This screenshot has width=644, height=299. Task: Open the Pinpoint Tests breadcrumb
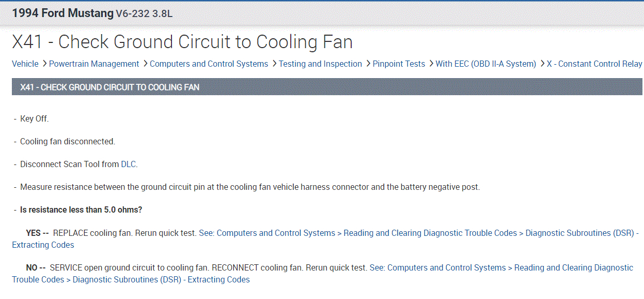[399, 64]
